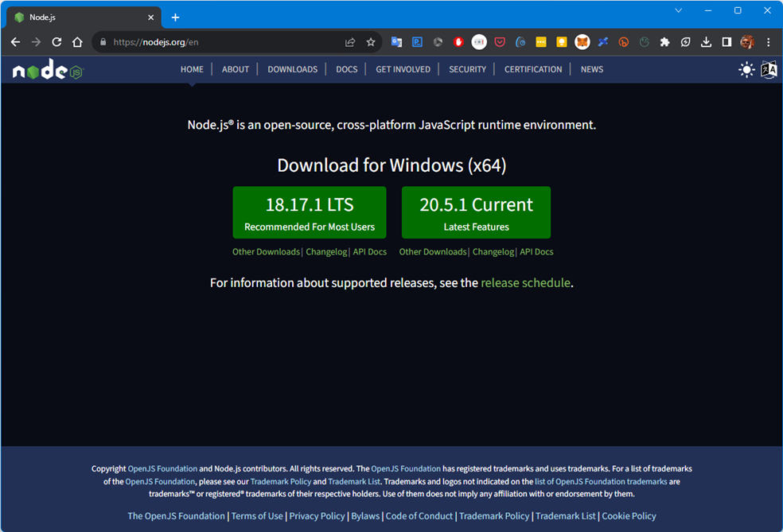Click the browser profile avatar

[x=746, y=42]
